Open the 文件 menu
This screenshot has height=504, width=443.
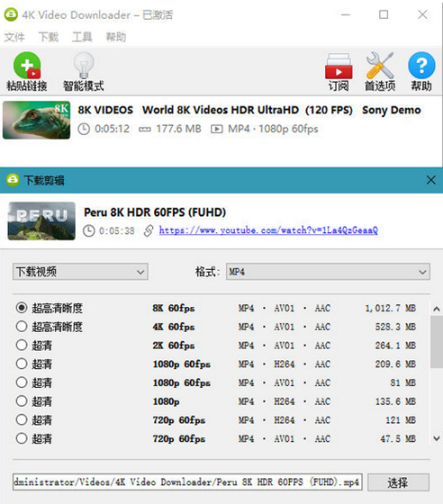pyautogui.click(x=14, y=37)
